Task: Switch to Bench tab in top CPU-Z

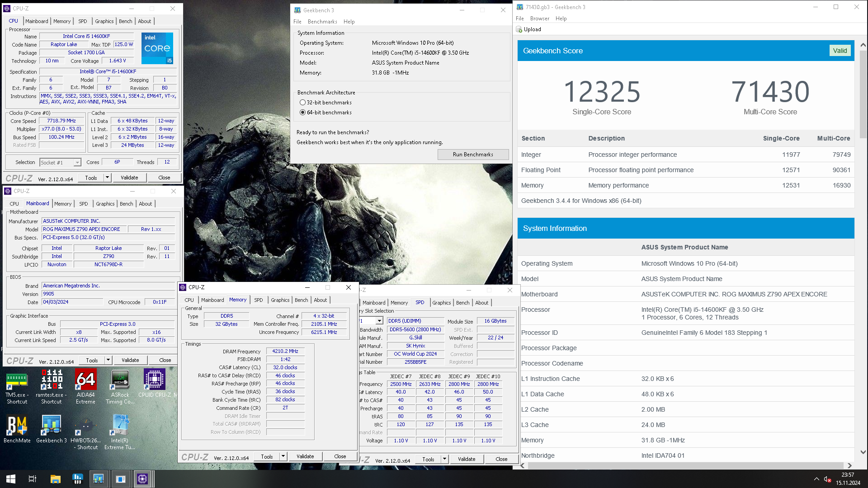Action: point(126,21)
